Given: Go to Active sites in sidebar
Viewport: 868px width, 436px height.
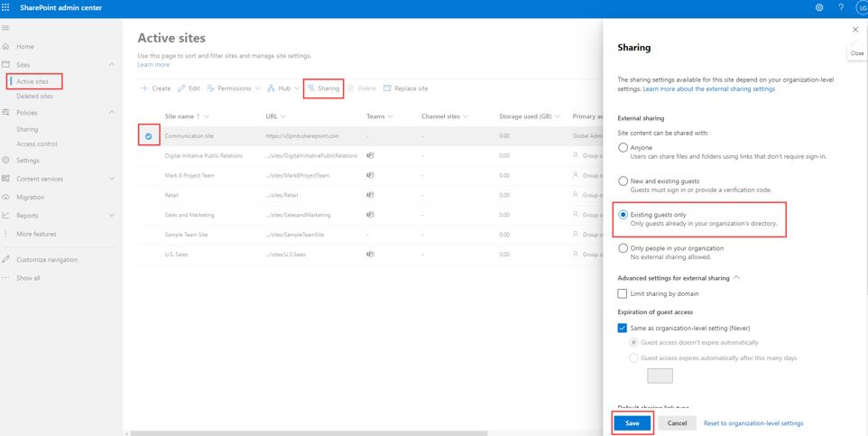Looking at the screenshot, I should (32, 81).
